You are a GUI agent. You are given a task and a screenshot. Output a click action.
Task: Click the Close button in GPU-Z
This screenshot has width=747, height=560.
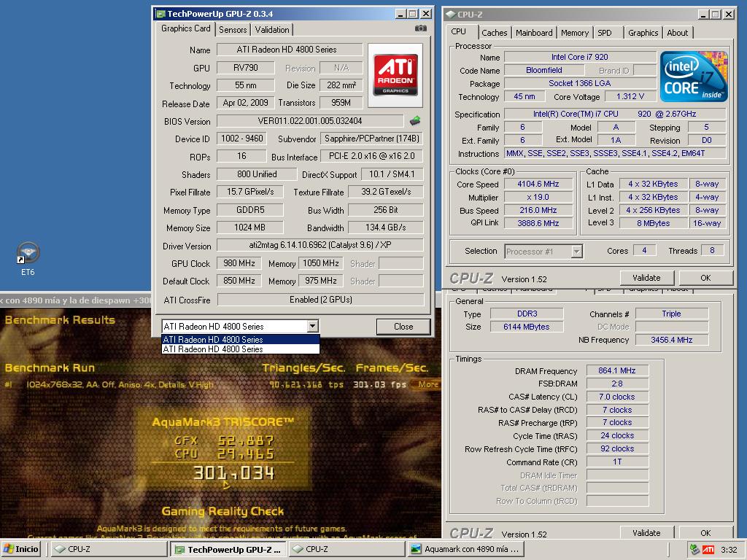(403, 327)
